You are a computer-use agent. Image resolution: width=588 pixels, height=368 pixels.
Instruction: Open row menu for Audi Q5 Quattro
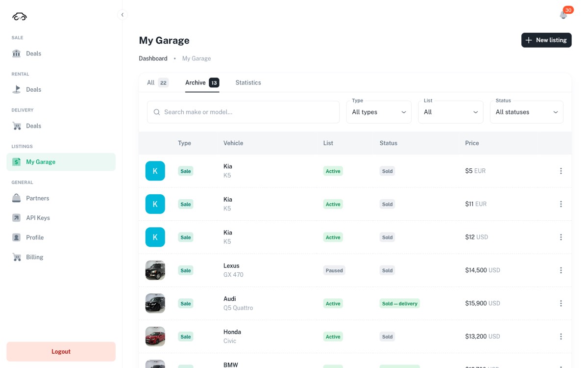[x=561, y=303]
